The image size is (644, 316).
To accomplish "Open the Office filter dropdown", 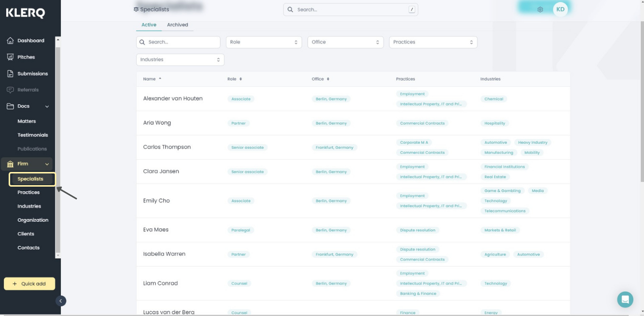I will pyautogui.click(x=345, y=42).
